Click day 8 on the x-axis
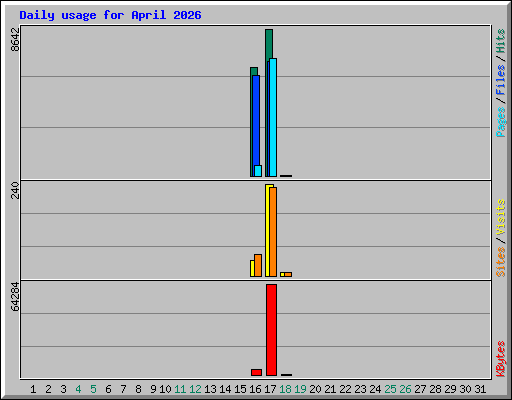 (138, 389)
